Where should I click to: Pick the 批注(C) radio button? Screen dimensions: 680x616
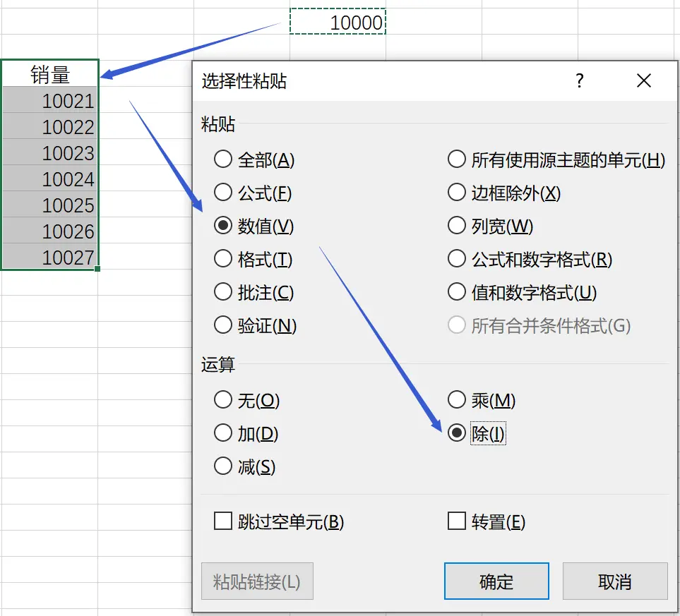coord(223,292)
